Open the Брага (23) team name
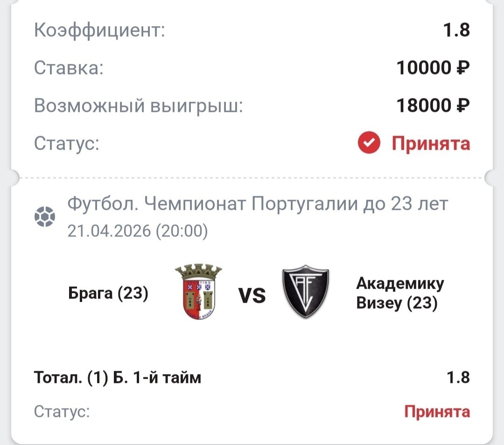504x445 pixels. (x=108, y=294)
